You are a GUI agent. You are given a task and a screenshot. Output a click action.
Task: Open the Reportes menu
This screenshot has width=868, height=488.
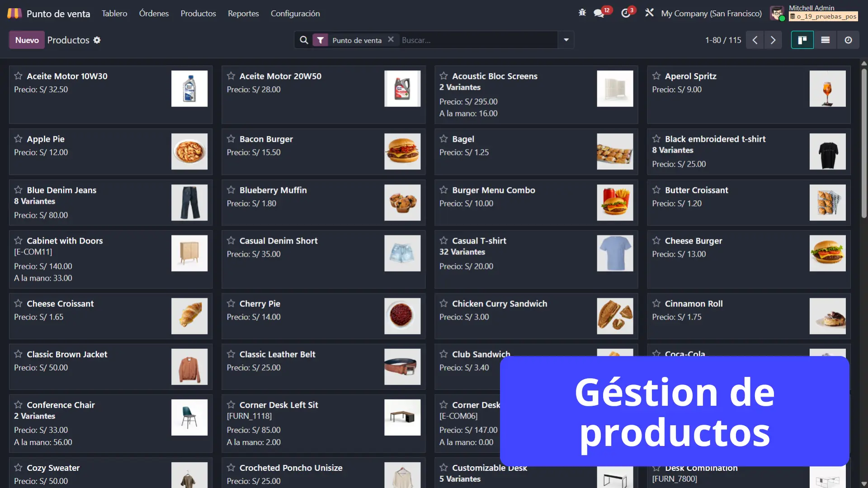[x=243, y=14]
